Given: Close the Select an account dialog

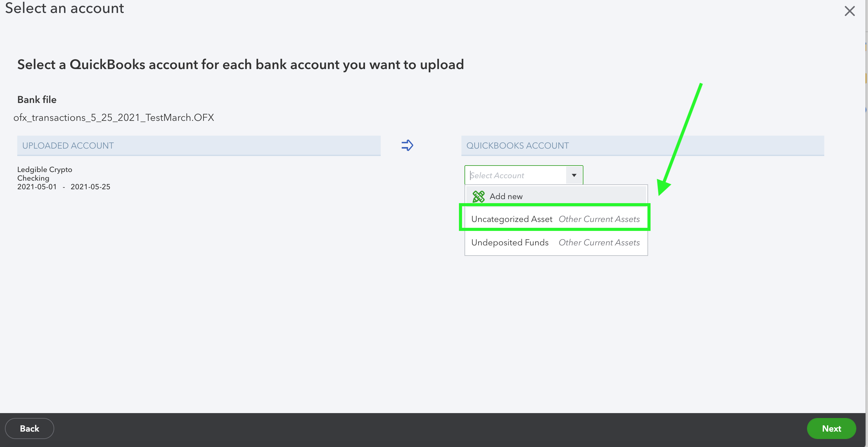Looking at the screenshot, I should (850, 11).
